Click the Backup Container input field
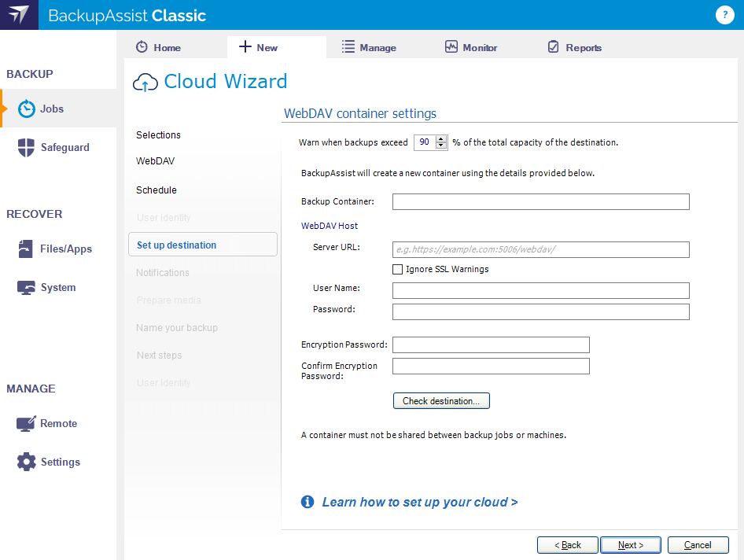This screenshot has height=560, width=744. click(541, 201)
